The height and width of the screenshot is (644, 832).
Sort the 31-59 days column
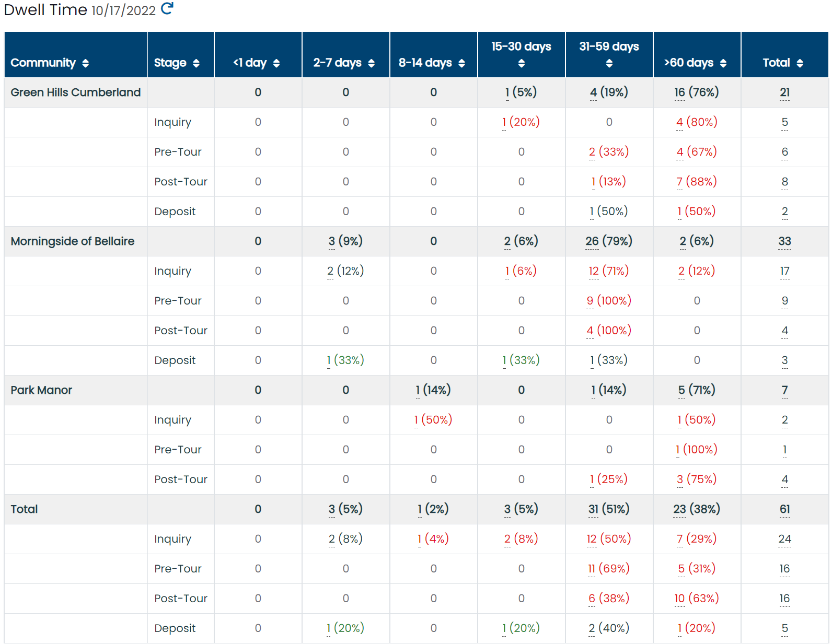(609, 63)
